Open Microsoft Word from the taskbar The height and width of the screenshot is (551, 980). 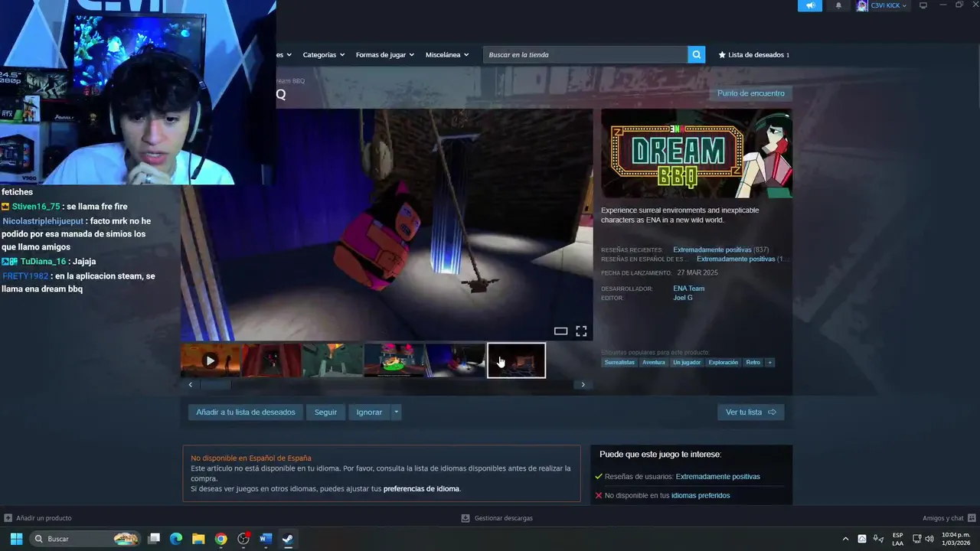[x=266, y=539]
